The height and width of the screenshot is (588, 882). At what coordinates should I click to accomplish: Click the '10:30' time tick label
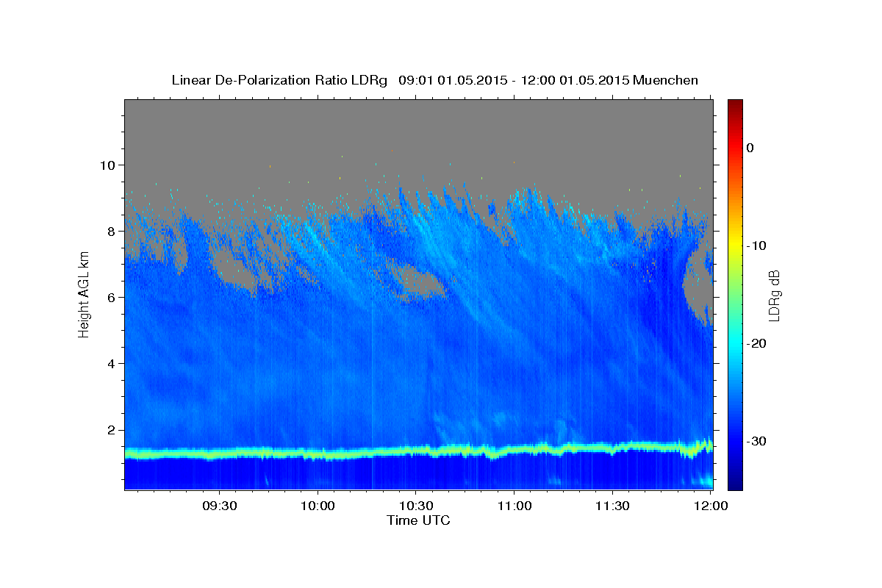click(416, 506)
